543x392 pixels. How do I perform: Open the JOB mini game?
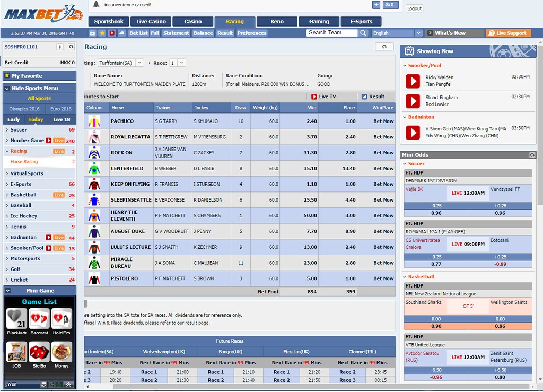[16, 352]
